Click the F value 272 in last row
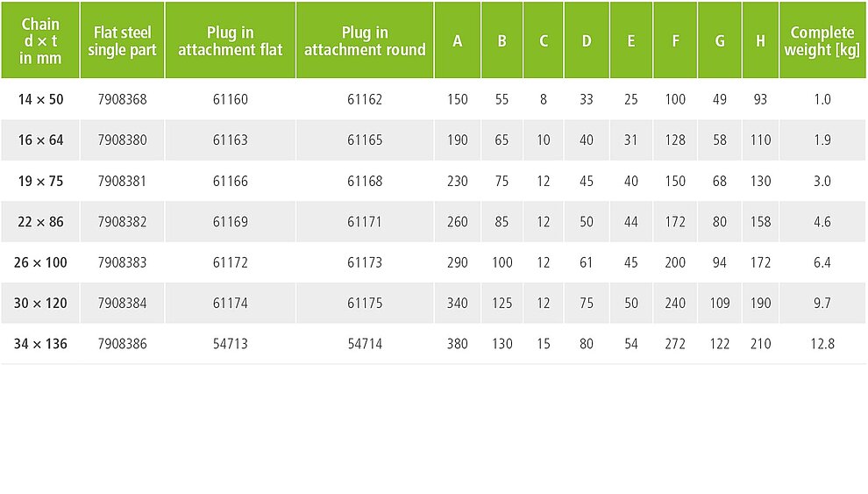This screenshot has width=868, height=494. point(675,344)
